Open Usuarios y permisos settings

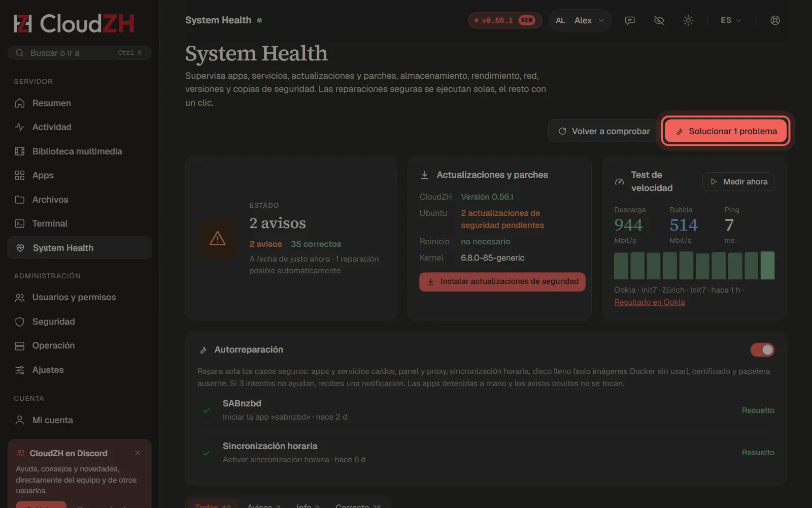pyautogui.click(x=79, y=297)
